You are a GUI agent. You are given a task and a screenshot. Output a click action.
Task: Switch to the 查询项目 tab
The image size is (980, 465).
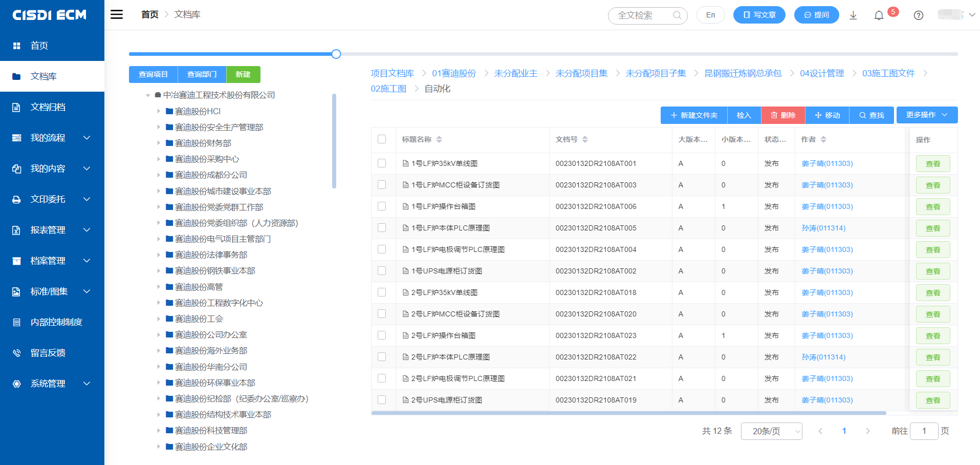153,74
